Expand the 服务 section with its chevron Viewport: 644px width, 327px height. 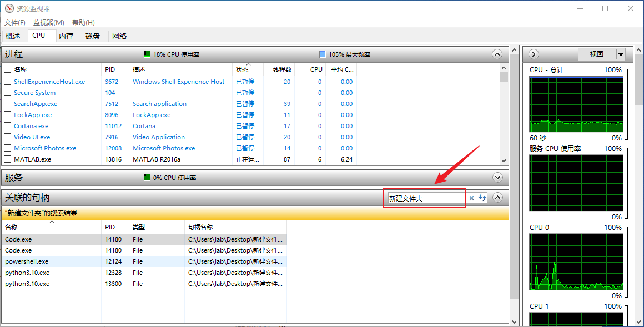pos(497,178)
